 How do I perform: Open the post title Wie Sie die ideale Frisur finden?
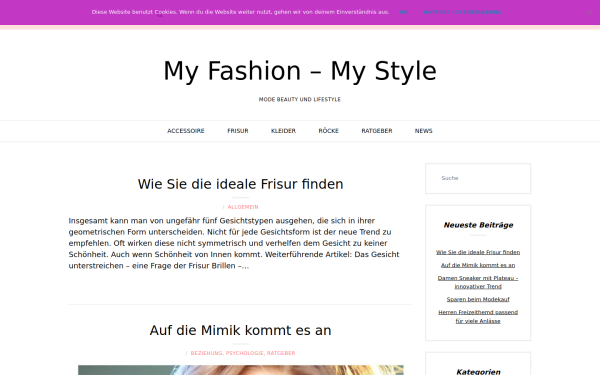[x=240, y=184]
